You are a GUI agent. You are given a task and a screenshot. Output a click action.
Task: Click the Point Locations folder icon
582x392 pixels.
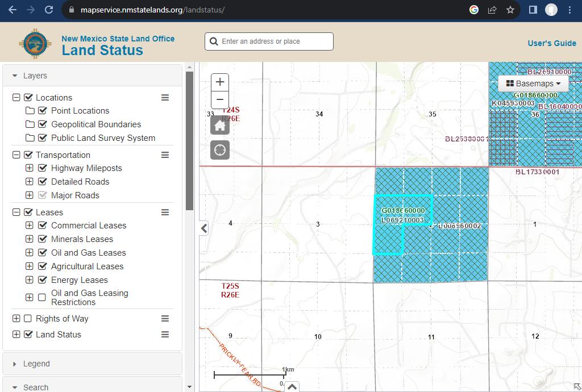pos(30,111)
